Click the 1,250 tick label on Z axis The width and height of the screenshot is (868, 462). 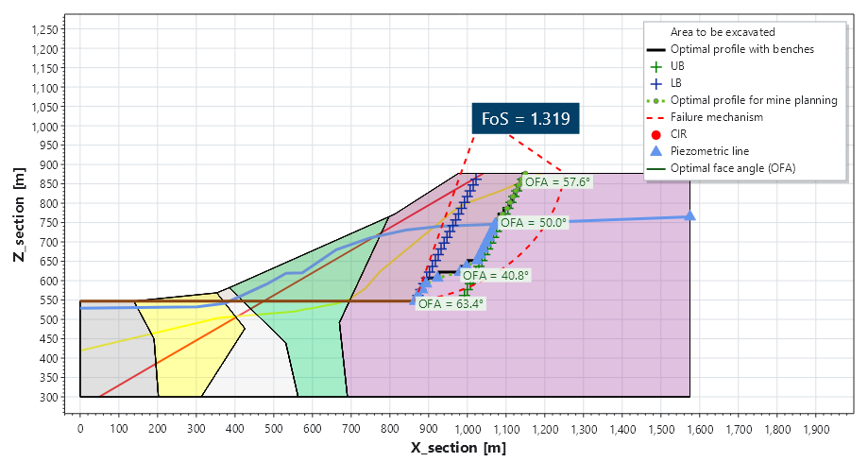[x=45, y=30]
